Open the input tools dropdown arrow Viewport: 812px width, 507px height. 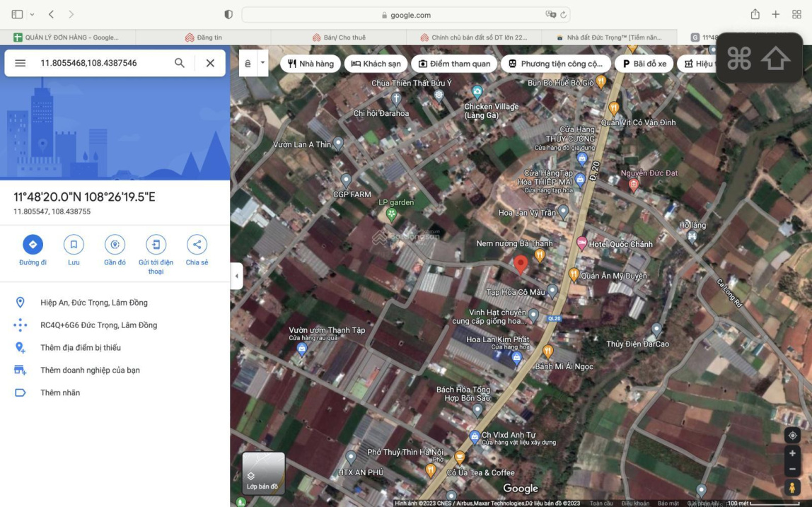[263, 62]
